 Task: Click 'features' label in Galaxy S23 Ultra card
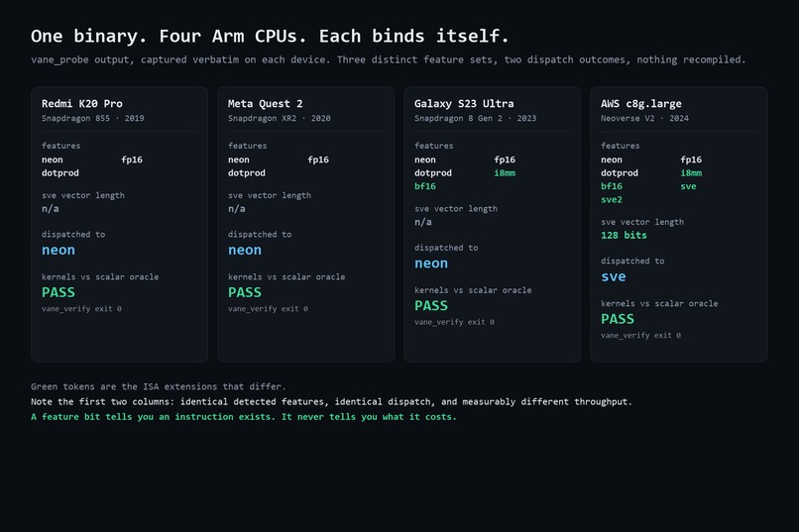point(433,146)
